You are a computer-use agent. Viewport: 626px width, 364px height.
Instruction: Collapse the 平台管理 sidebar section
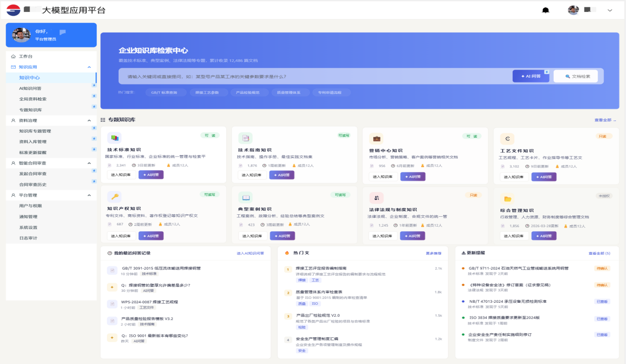pos(89,195)
